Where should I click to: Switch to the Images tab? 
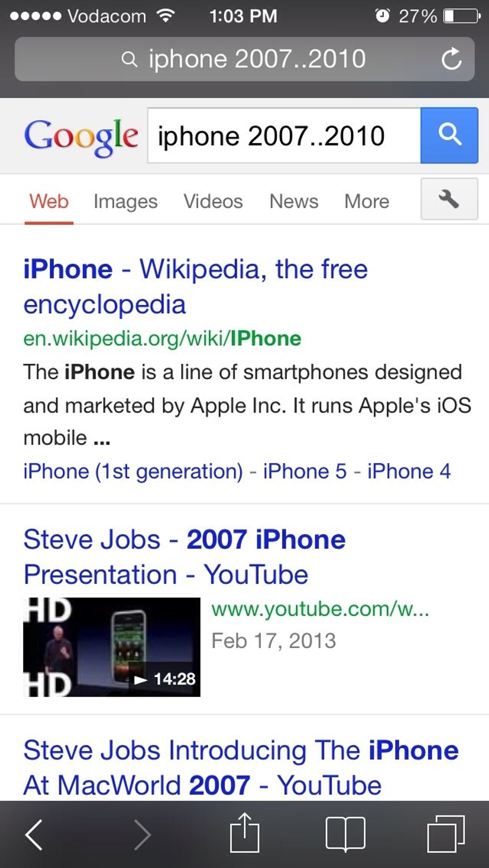click(x=125, y=202)
